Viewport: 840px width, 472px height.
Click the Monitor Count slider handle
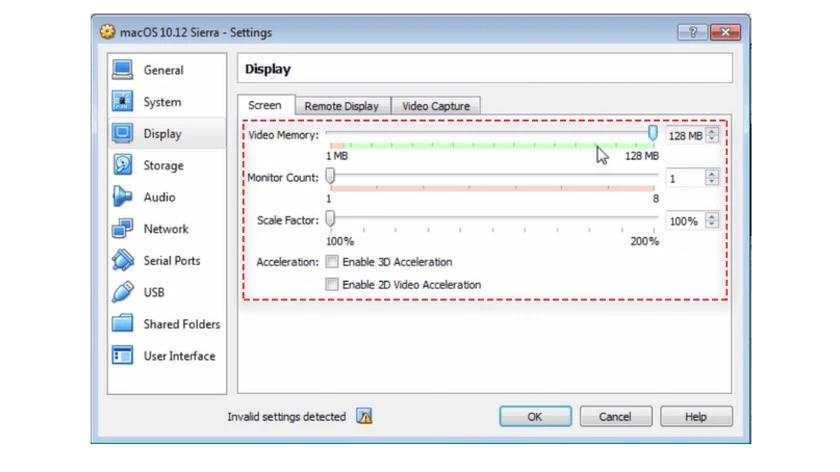pyautogui.click(x=331, y=176)
